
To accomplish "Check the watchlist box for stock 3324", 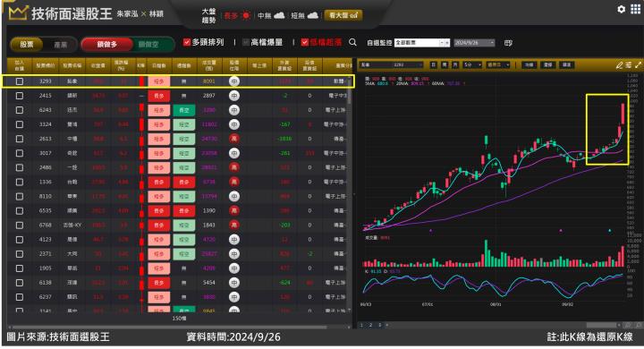I will [x=20, y=124].
